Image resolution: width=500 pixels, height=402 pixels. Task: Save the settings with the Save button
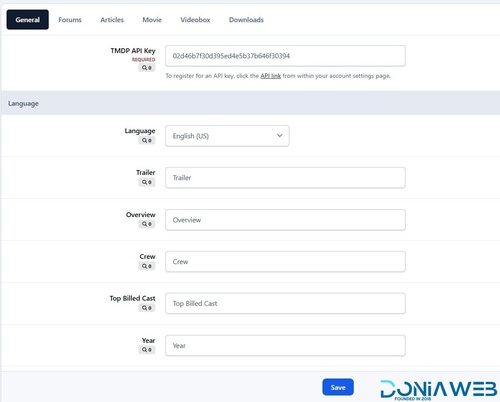point(338,387)
